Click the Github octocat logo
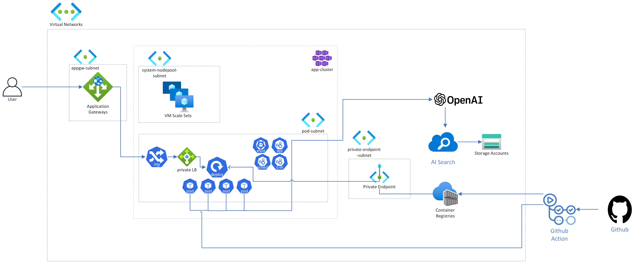Viewport: 644px width, 264px height. click(619, 209)
